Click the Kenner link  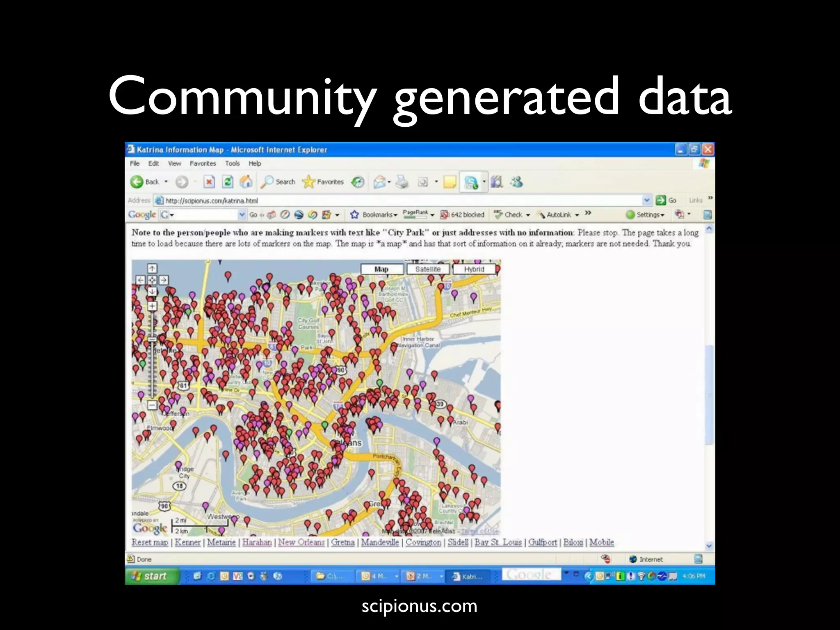coord(188,542)
